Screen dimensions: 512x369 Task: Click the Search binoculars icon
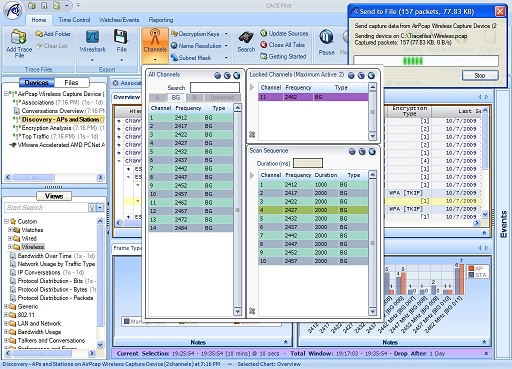(x=246, y=37)
